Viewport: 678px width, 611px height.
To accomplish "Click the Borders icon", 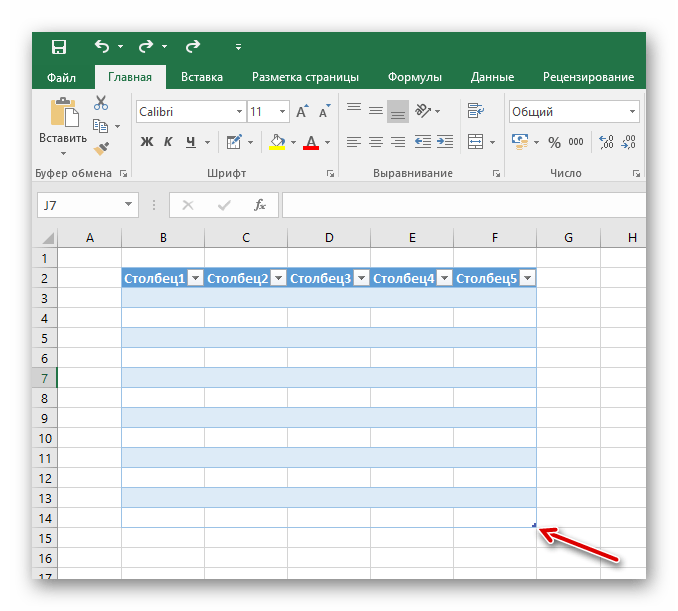I will tap(234, 141).
